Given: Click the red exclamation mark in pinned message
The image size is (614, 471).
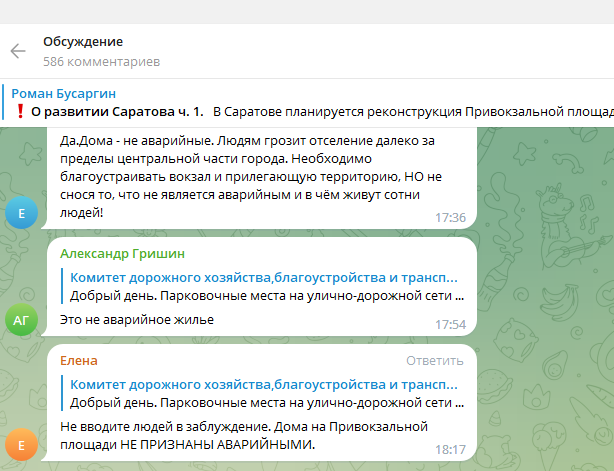Looking at the screenshot, I should coord(19,111).
